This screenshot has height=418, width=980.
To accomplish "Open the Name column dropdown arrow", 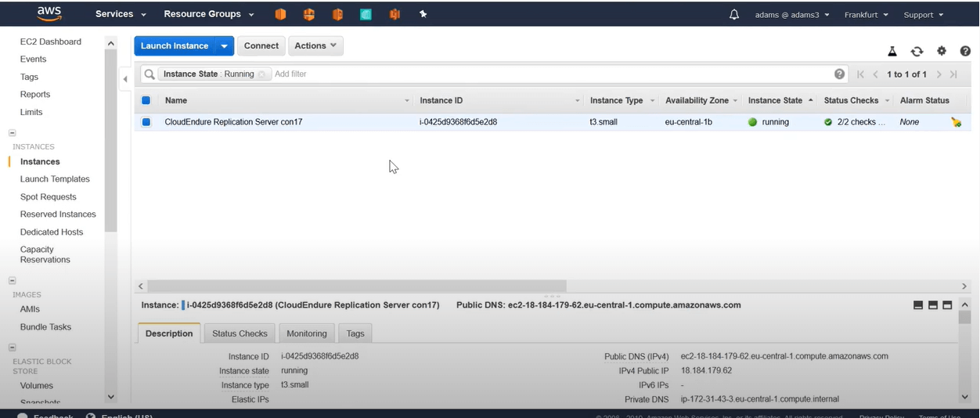I will click(x=407, y=101).
